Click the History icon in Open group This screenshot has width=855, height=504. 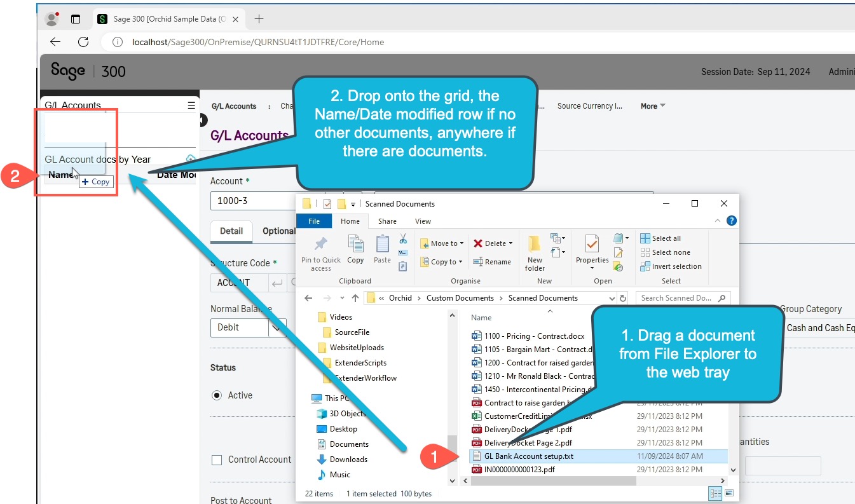pyautogui.click(x=618, y=267)
